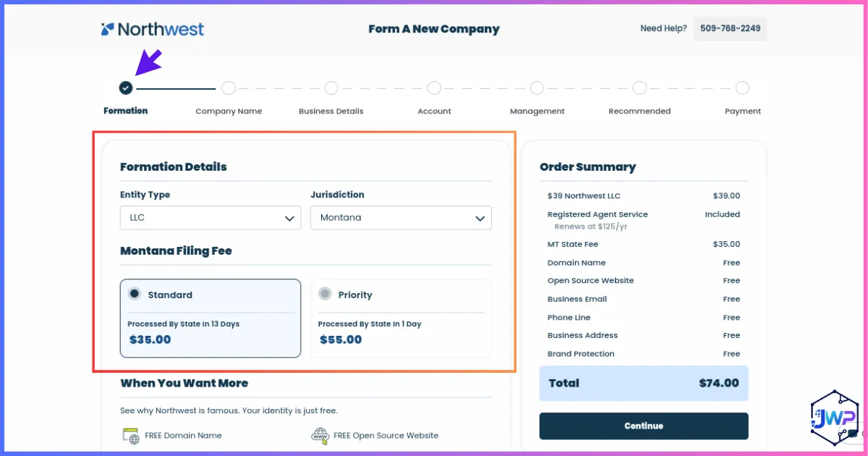Click the Order Summary heading
868x456 pixels.
click(x=588, y=167)
